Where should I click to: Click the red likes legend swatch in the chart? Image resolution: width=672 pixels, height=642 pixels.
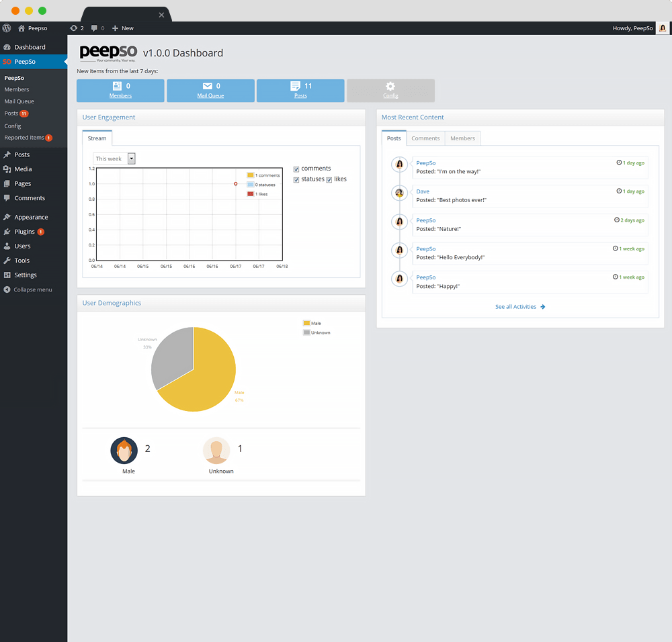[250, 194]
